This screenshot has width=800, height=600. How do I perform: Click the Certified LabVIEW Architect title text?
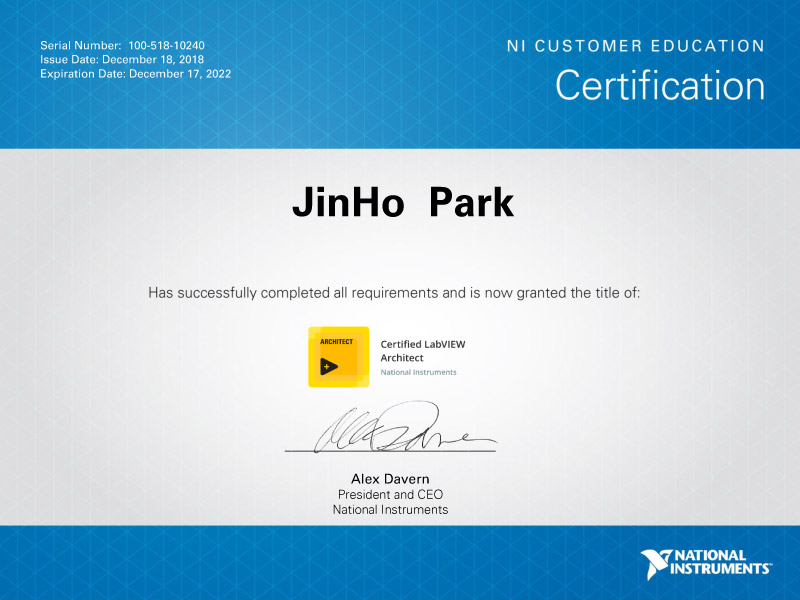pyautogui.click(x=423, y=351)
